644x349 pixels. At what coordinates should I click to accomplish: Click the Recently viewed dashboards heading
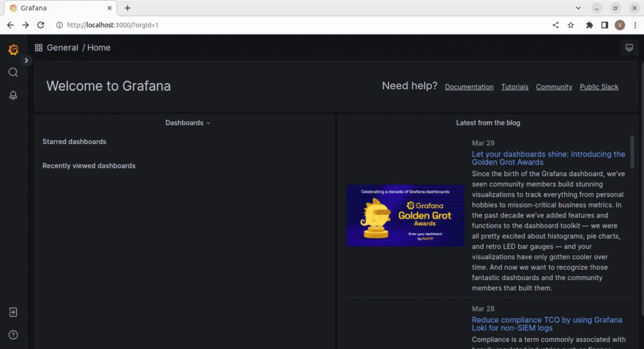click(89, 166)
